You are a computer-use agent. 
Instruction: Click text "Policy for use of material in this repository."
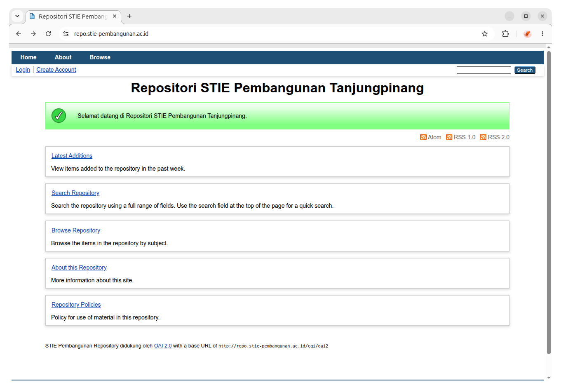click(105, 317)
